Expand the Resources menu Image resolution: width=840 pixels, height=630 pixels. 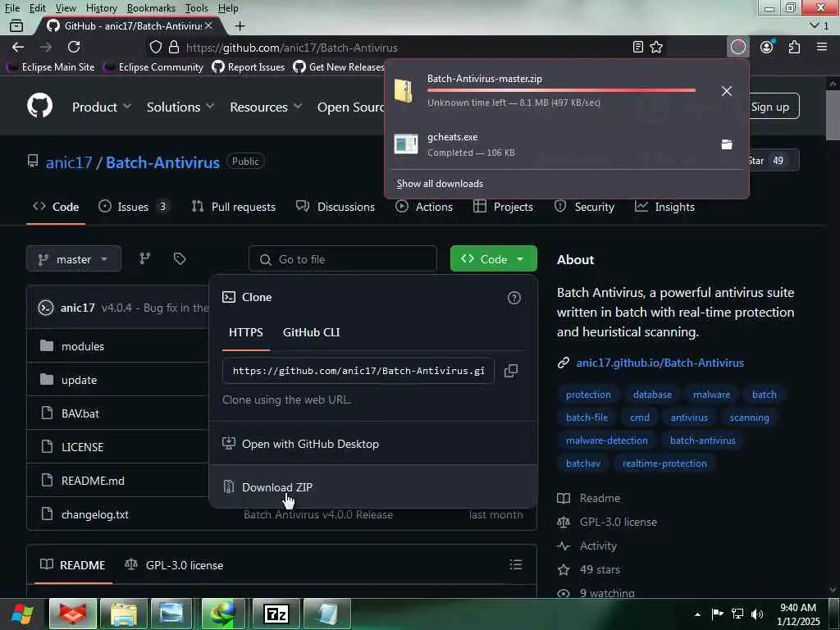click(x=265, y=107)
